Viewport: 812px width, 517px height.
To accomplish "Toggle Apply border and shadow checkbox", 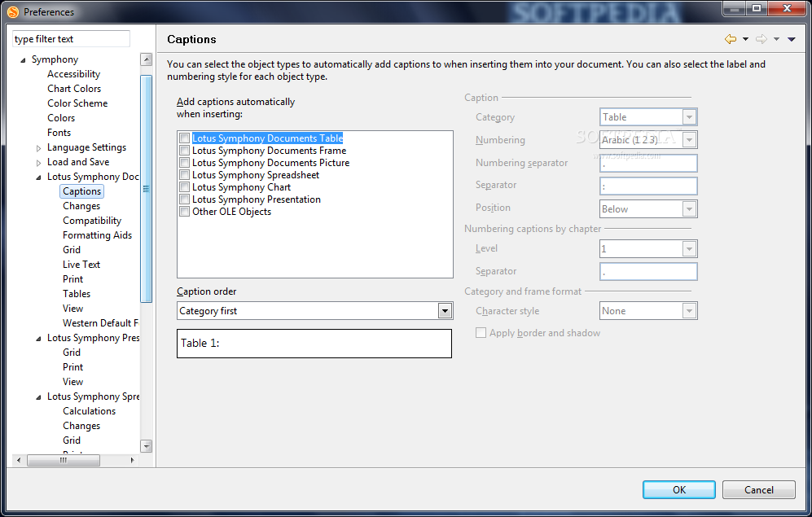I will (481, 333).
